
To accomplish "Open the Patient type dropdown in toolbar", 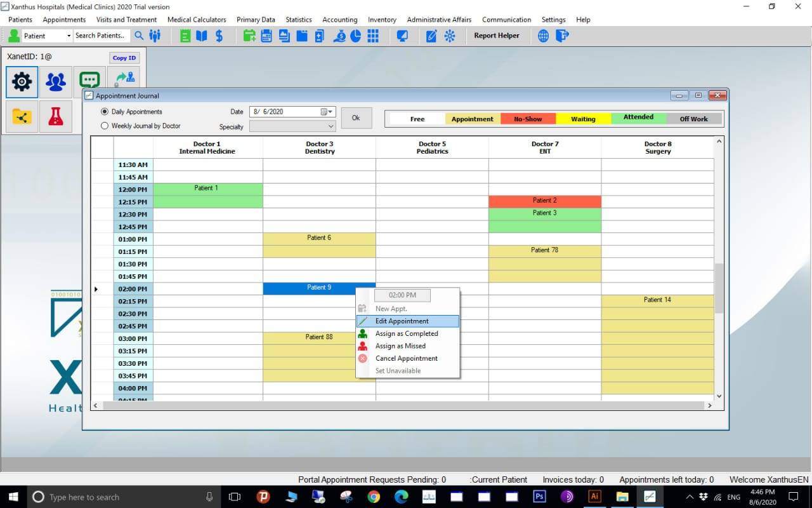I will tap(69, 36).
